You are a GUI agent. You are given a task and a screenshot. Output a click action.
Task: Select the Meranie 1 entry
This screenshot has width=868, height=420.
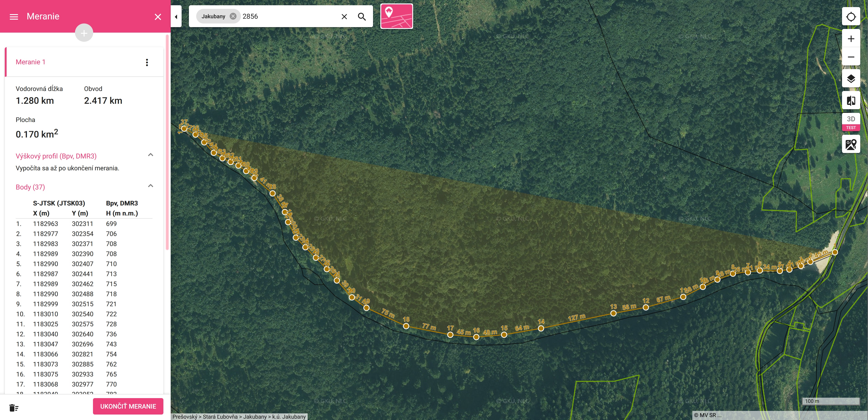coord(30,62)
